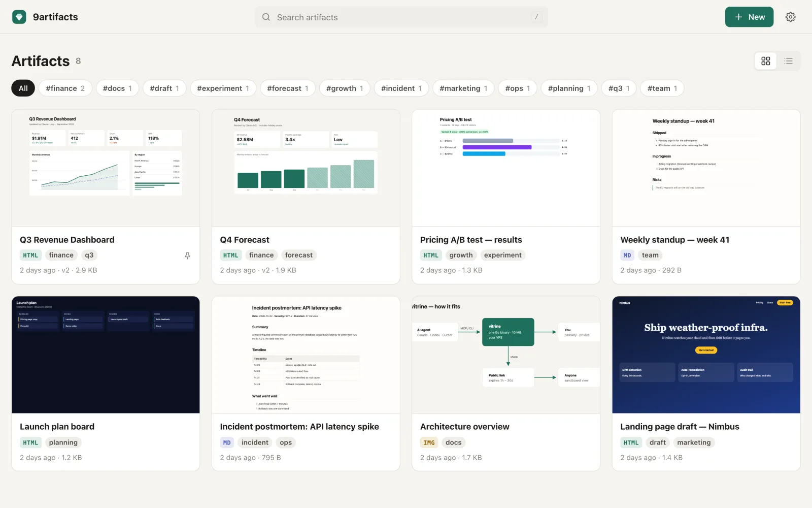Filter by #growth tag

tap(345, 88)
